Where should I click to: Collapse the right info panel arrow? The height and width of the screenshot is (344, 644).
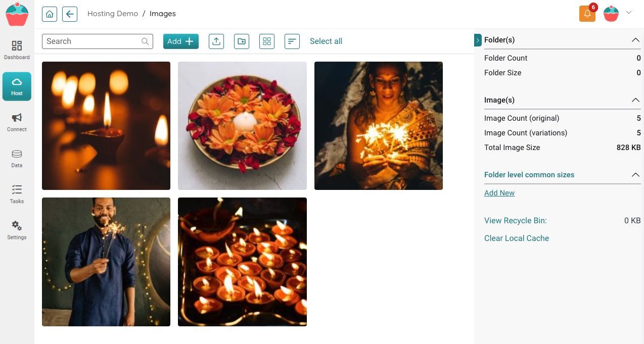click(478, 40)
